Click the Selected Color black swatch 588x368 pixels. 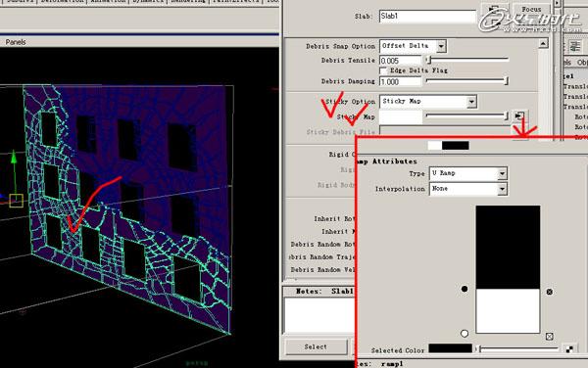pyautogui.click(x=451, y=348)
